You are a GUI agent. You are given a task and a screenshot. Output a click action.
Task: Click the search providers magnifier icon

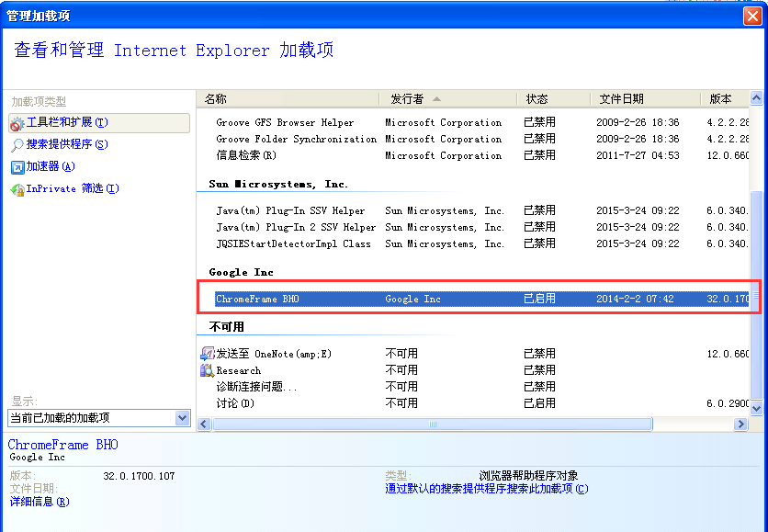(x=17, y=145)
